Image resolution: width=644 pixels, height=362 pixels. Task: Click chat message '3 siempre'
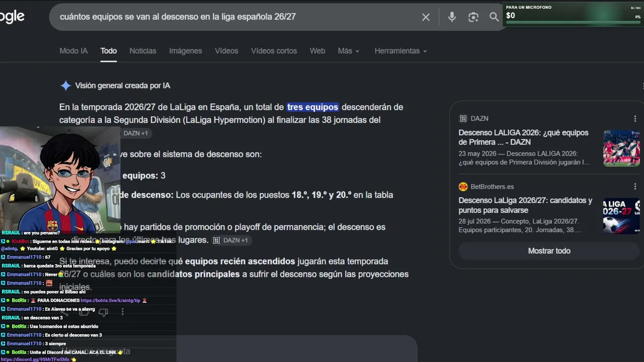point(55,343)
